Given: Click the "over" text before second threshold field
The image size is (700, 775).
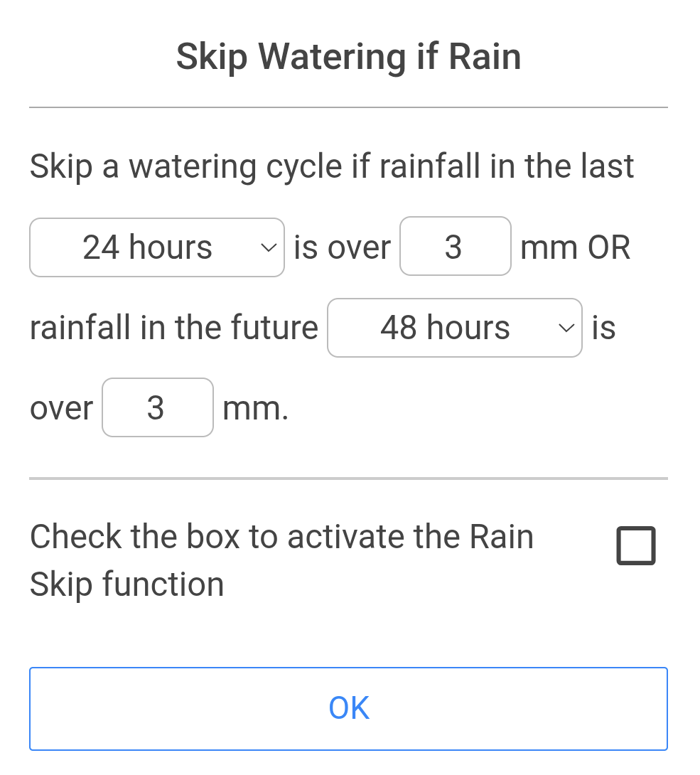Looking at the screenshot, I should [x=61, y=408].
